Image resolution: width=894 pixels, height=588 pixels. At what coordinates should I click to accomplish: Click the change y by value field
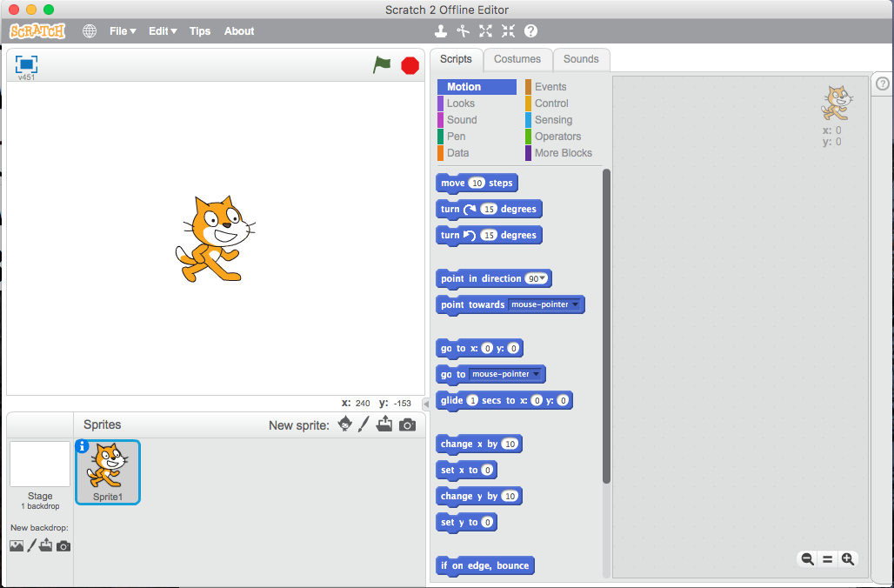[510, 496]
